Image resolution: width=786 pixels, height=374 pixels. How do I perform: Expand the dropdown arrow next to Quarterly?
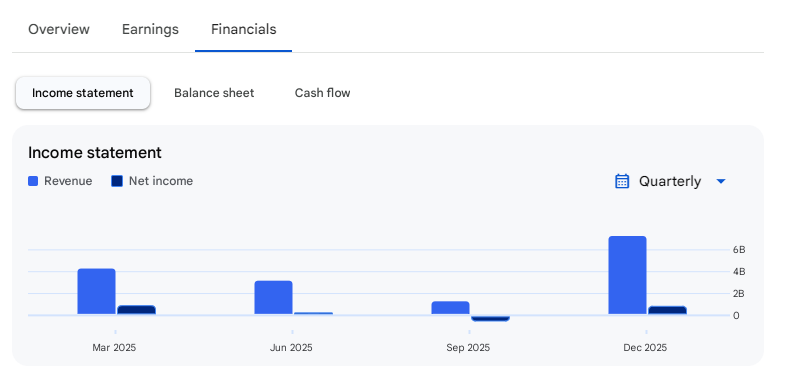pyautogui.click(x=721, y=181)
